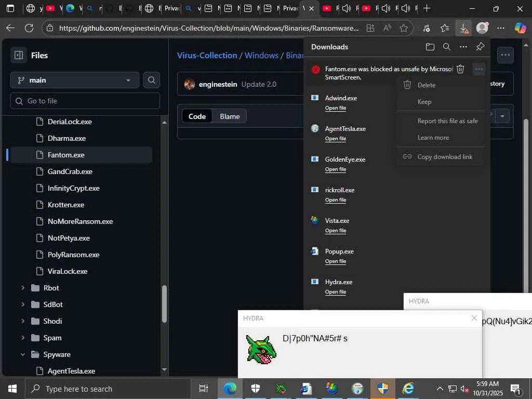Collapse the Files side panel icon
The width and height of the screenshot is (532, 399).
click(x=19, y=55)
